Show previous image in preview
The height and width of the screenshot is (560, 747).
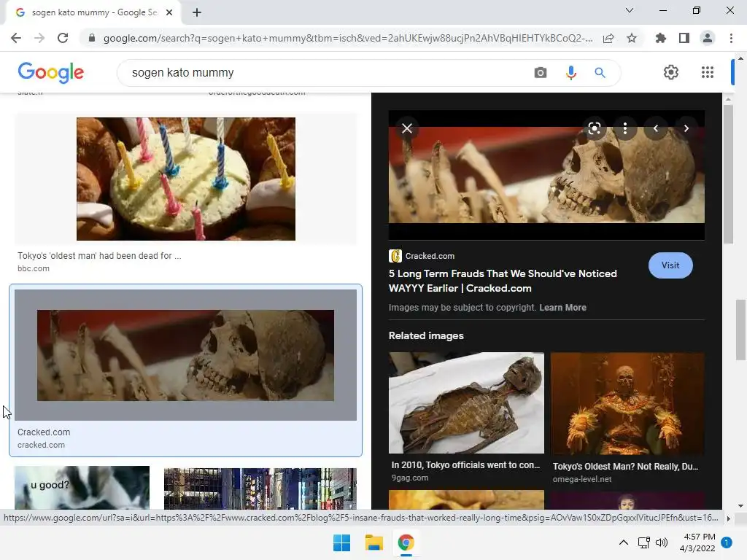pyautogui.click(x=656, y=128)
